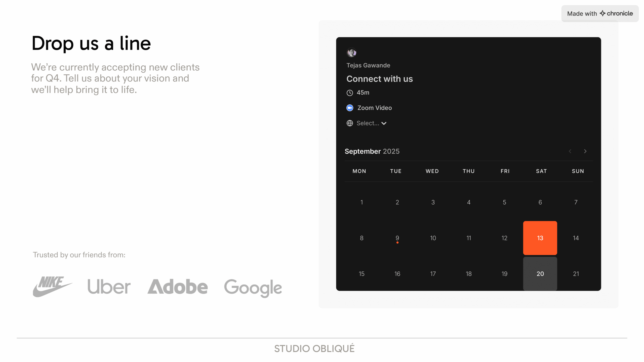
Task: Click the Uber logo
Action: point(109,287)
